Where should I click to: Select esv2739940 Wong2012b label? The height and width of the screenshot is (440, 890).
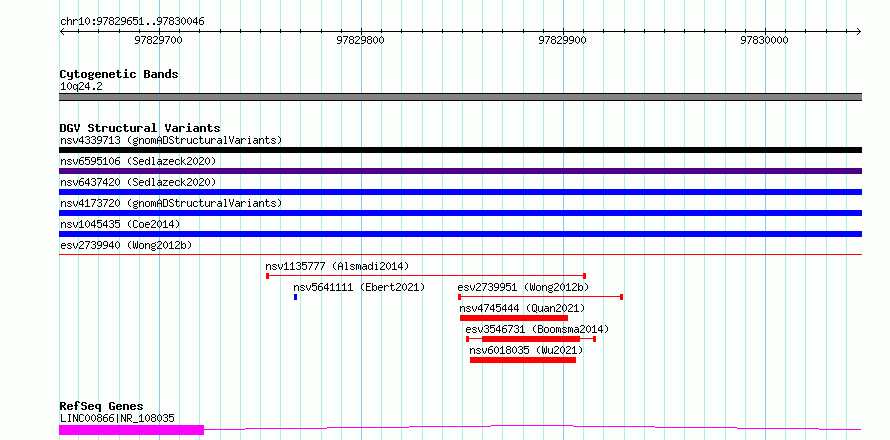pos(126,245)
